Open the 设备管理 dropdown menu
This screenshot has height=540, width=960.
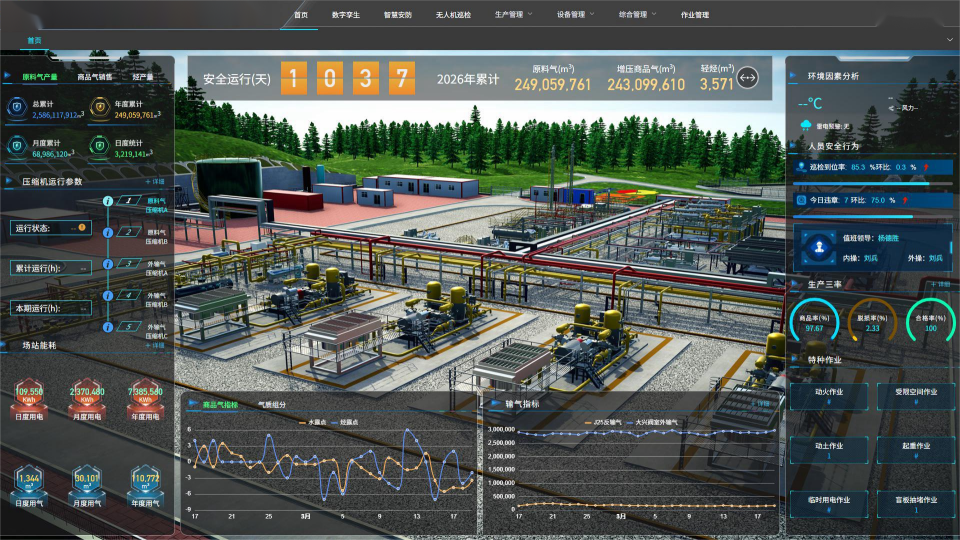575,15
